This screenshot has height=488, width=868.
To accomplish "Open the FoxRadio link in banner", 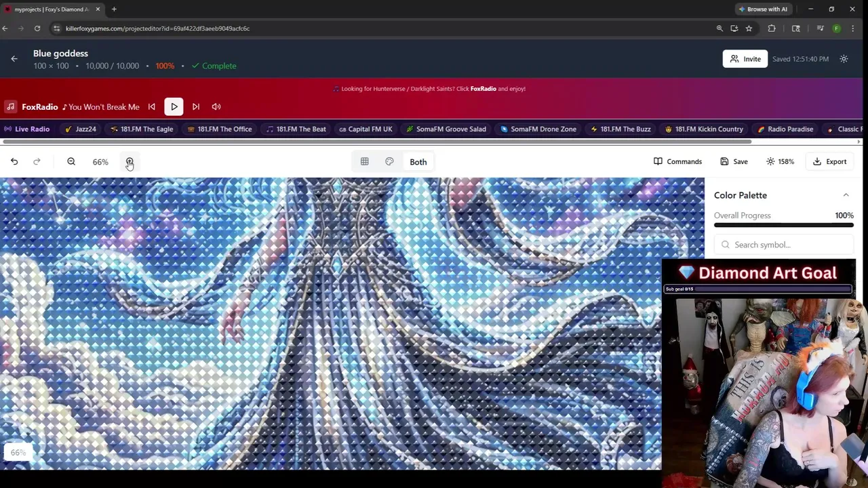I will coord(483,89).
